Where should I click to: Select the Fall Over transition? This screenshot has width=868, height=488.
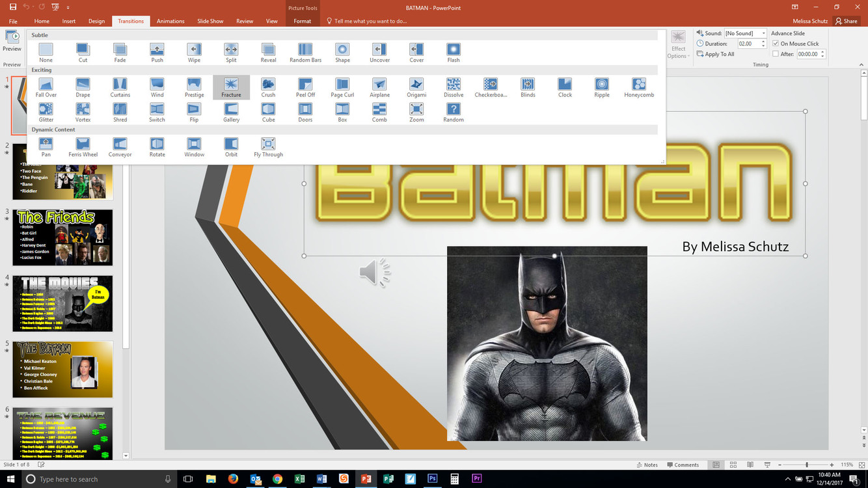click(46, 87)
